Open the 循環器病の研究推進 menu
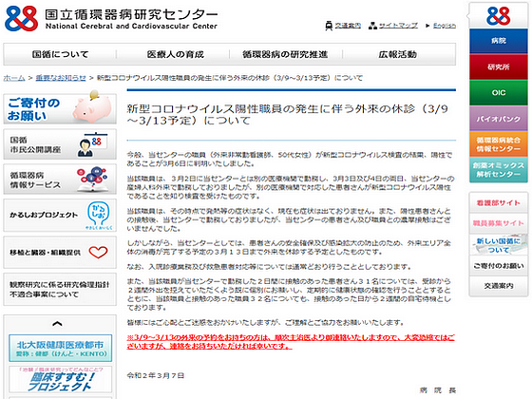Screen dimensions: 532x399 [x=285, y=54]
